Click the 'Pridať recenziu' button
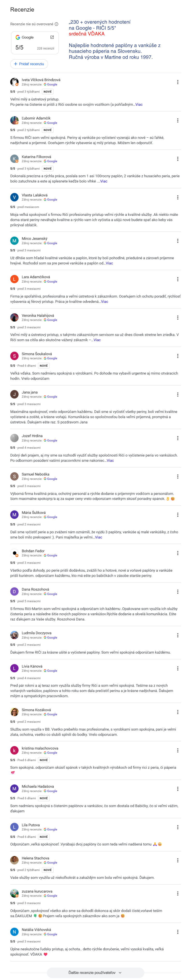 29,64
